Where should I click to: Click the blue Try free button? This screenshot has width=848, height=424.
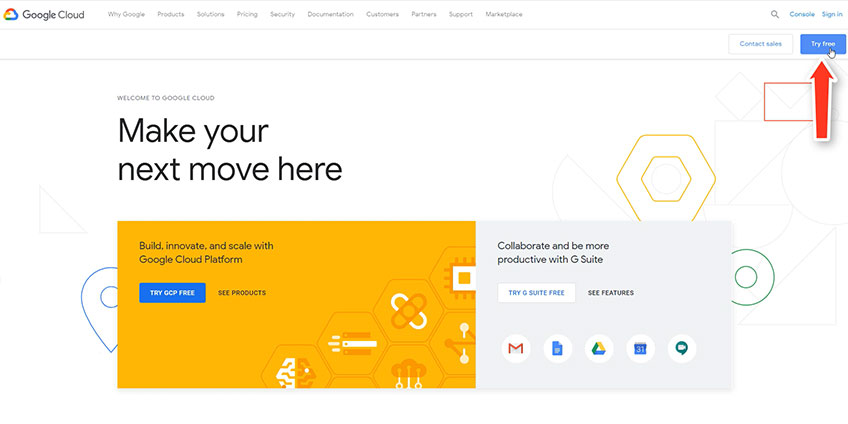point(823,44)
